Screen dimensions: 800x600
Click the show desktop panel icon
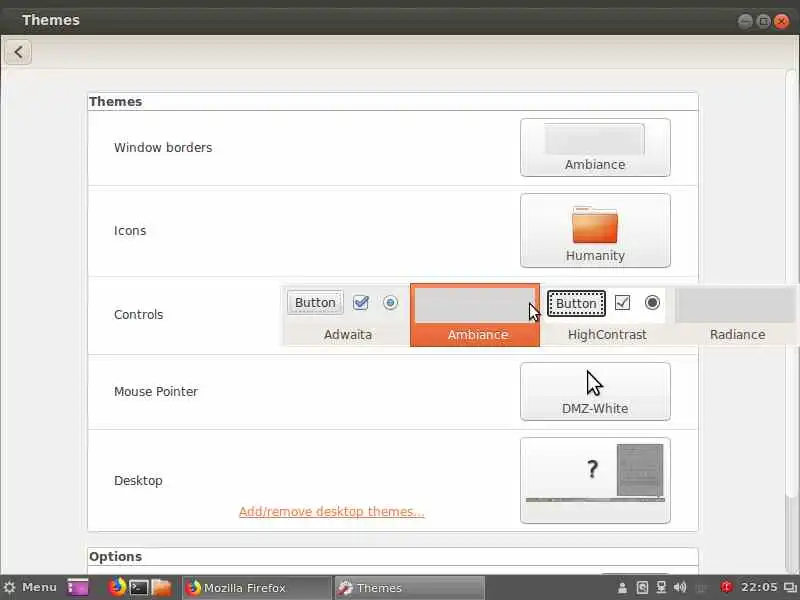pos(78,587)
